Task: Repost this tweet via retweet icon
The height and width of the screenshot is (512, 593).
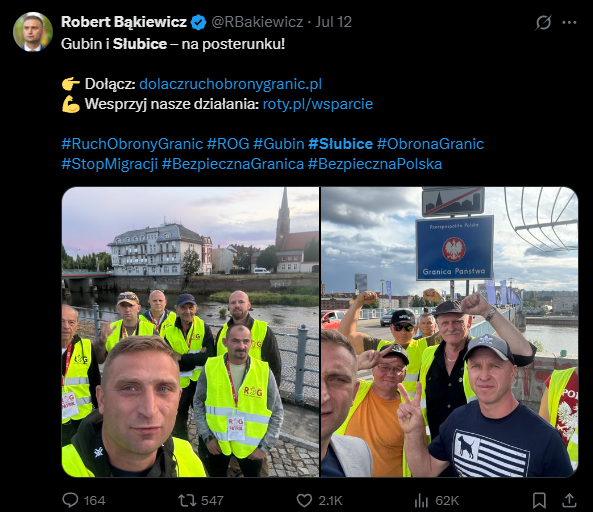Action: [x=187, y=500]
